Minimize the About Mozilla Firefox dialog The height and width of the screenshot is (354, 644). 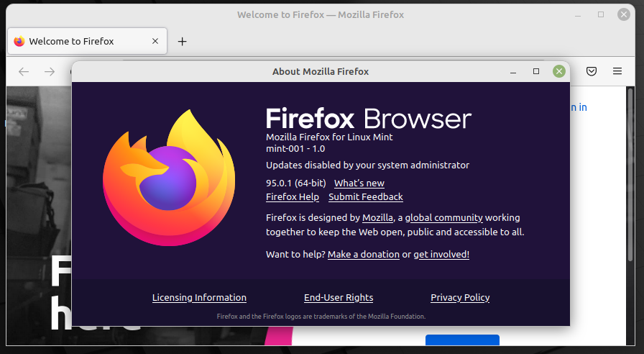[513, 71]
